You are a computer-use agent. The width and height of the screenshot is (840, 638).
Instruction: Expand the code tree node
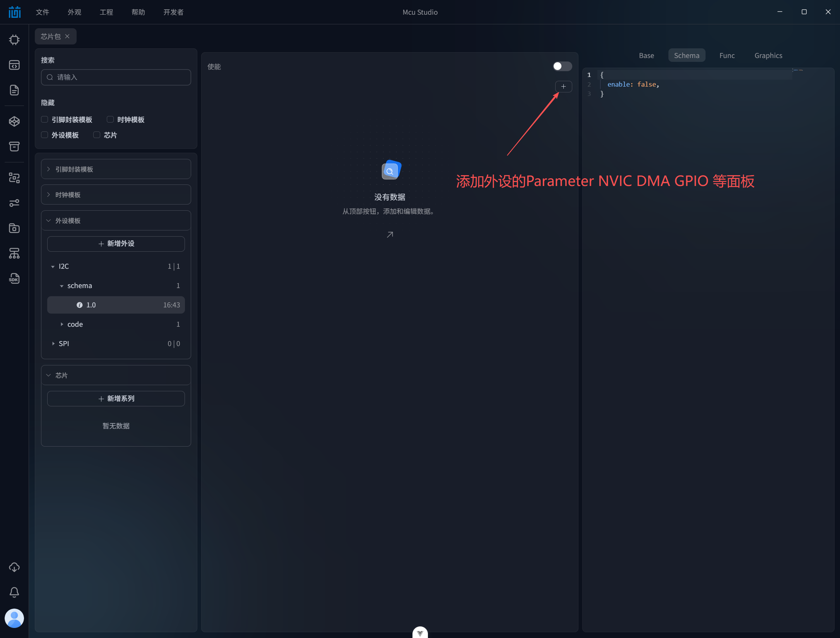62,324
